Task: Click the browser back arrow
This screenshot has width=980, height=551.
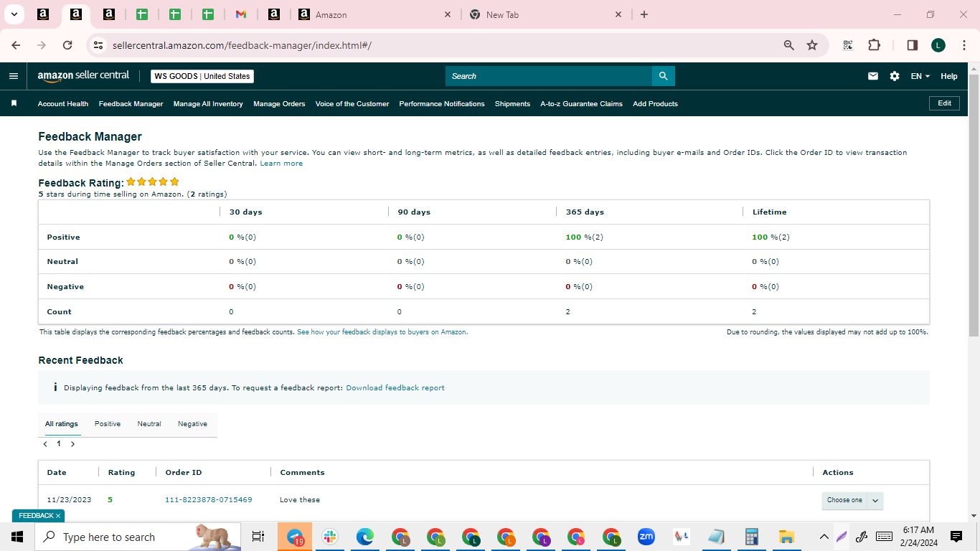Action: click(x=16, y=45)
